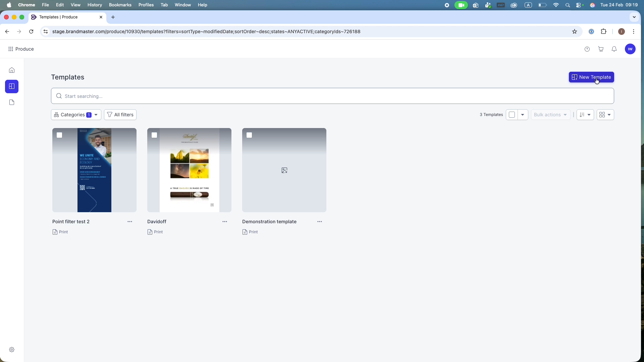
Task: Select the 3 Templates count text
Action: pos(491,115)
